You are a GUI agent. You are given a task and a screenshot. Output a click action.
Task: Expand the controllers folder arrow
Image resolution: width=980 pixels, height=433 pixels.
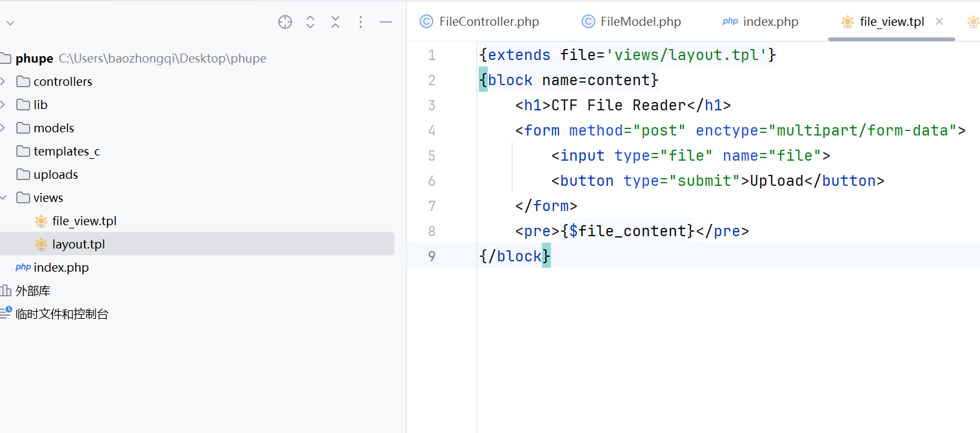(x=3, y=81)
